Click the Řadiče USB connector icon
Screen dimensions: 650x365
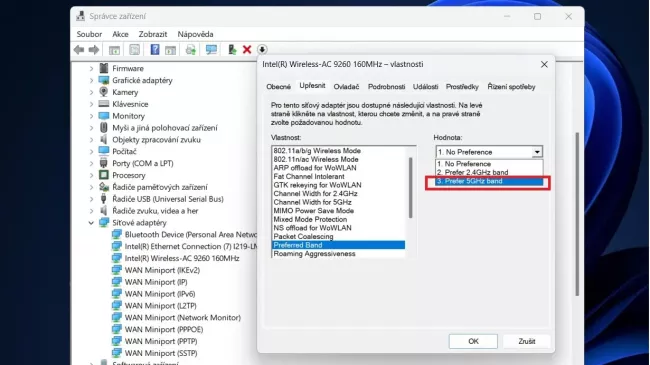click(x=104, y=199)
